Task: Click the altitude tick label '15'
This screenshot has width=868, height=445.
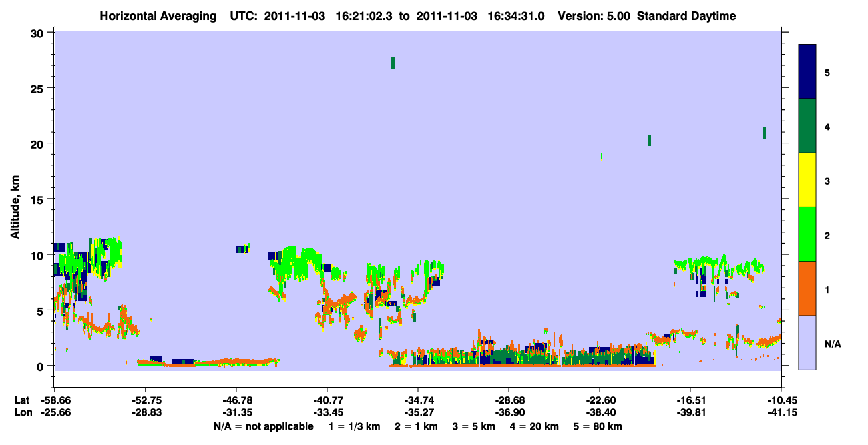Action: click(39, 199)
